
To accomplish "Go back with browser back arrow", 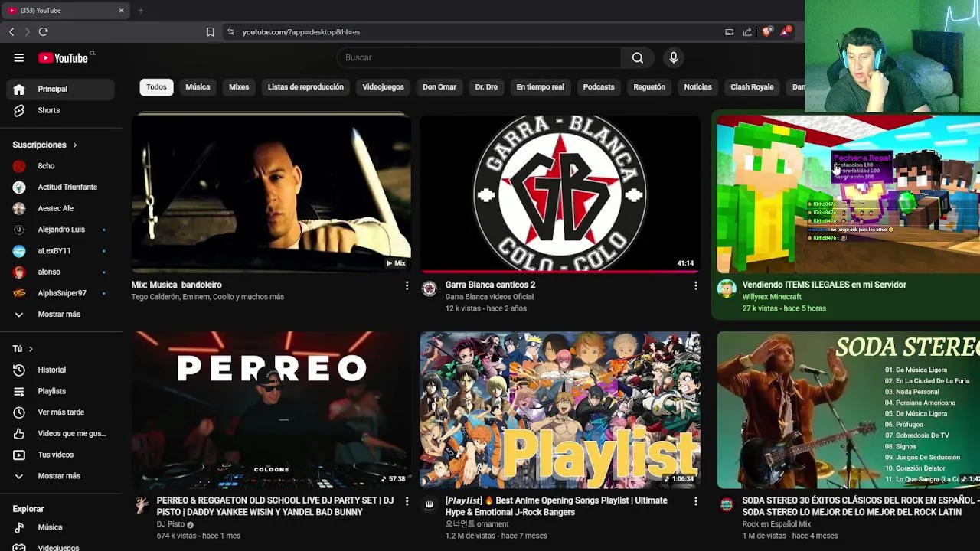I will (11, 31).
